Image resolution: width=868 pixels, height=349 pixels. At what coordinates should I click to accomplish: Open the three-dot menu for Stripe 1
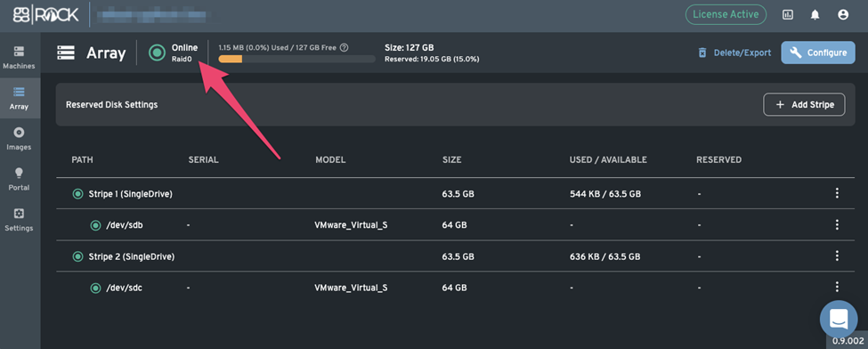click(x=837, y=193)
